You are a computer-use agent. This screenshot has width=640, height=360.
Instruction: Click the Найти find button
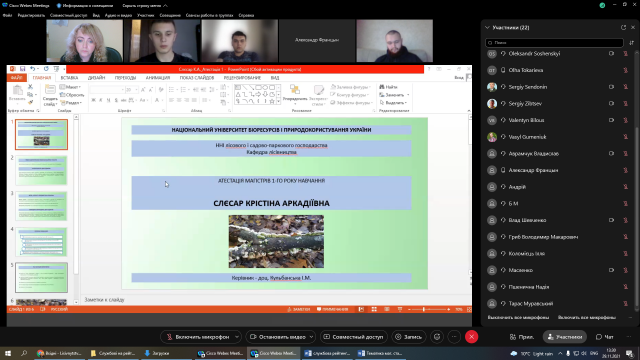[x=389, y=87]
